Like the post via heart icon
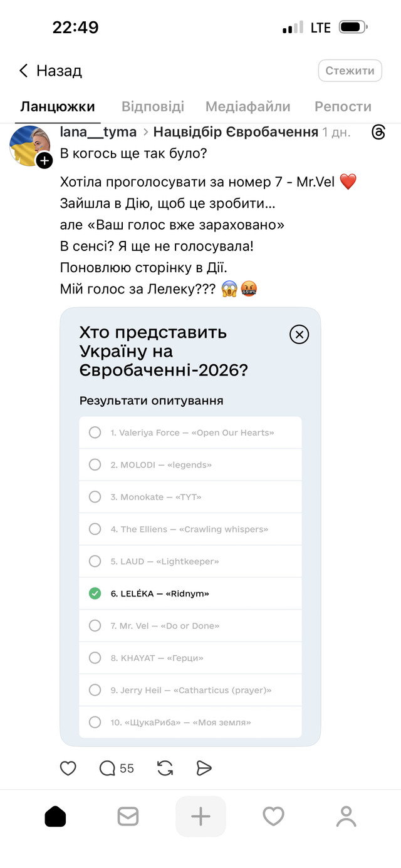401x868 pixels. pyautogui.click(x=68, y=768)
